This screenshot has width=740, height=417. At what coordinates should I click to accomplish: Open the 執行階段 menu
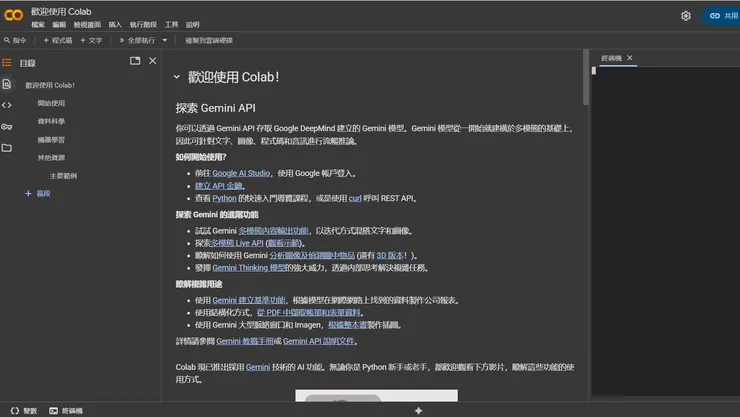(x=143, y=25)
